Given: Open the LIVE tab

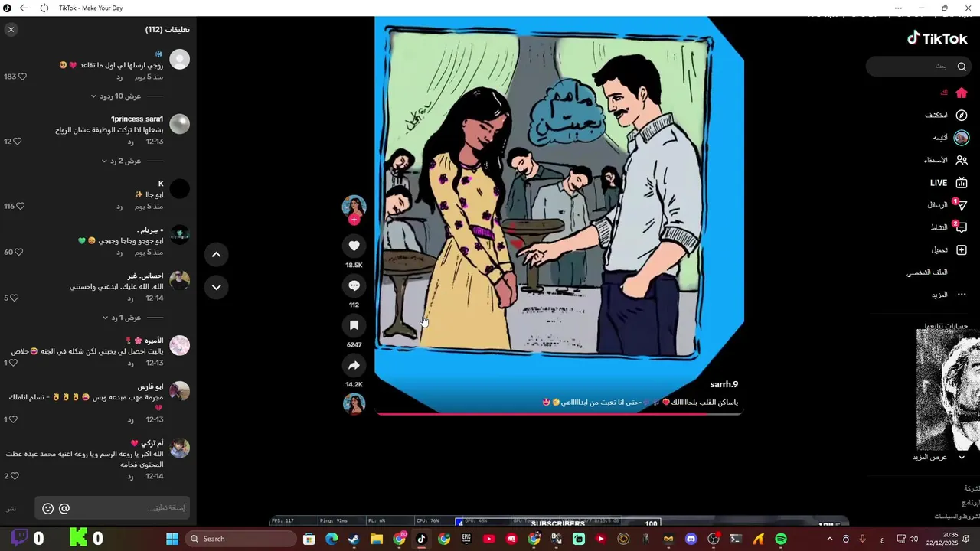Looking at the screenshot, I should click(x=949, y=183).
